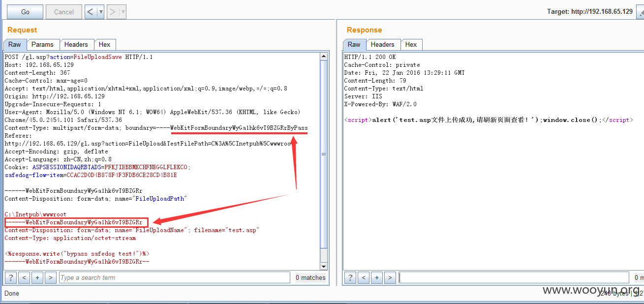Click the application/octet-stream content type line

click(x=70, y=238)
